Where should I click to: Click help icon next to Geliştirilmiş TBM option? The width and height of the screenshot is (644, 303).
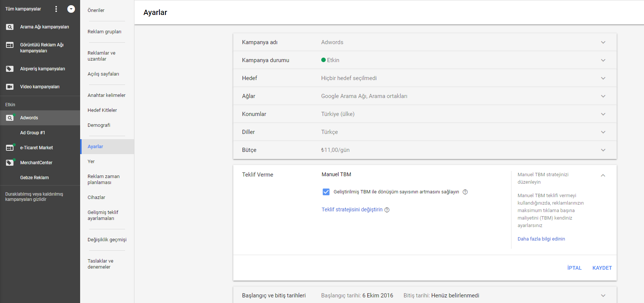465,192
